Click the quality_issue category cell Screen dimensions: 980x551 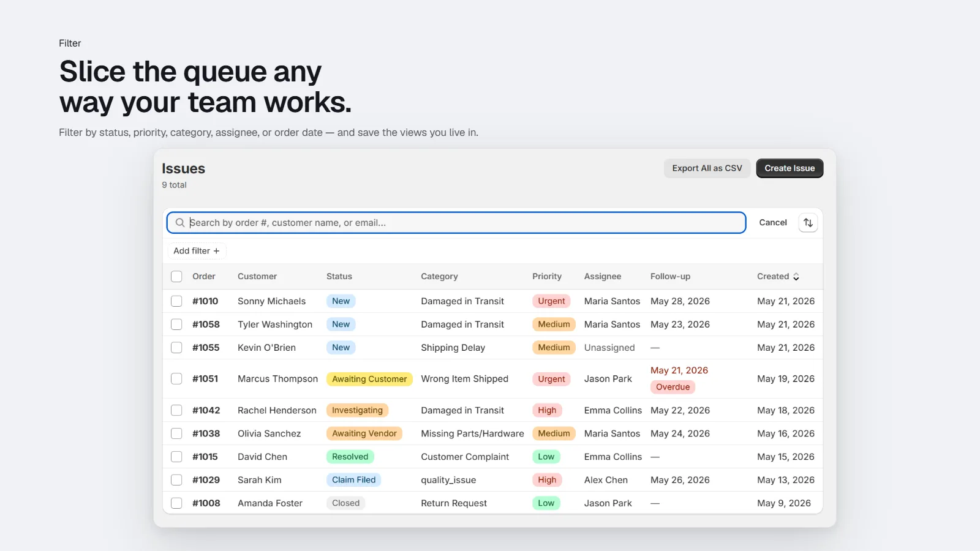tap(448, 480)
